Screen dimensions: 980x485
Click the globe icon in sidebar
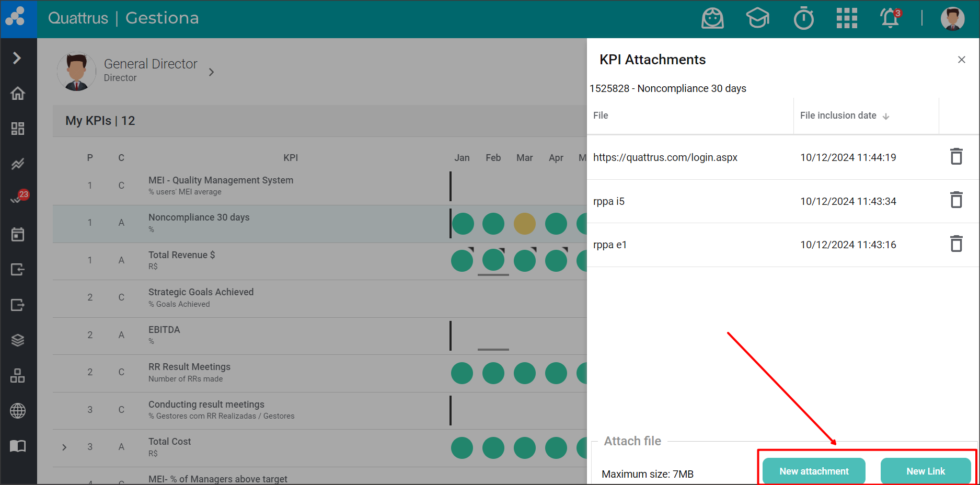[18, 411]
